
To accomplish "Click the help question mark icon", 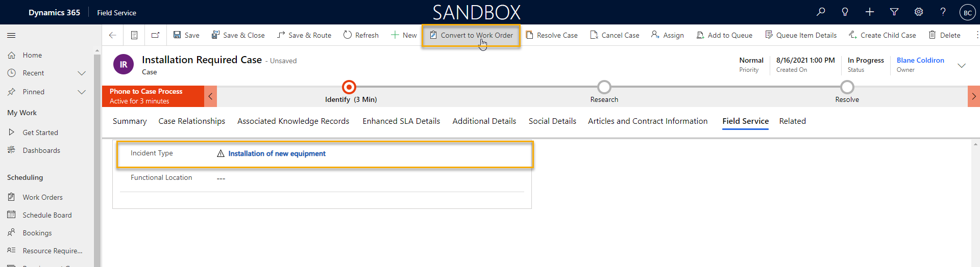I will click(x=943, y=12).
